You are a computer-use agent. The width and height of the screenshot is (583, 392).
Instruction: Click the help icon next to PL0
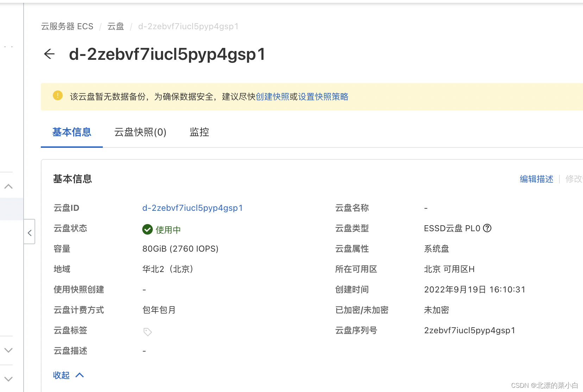click(487, 228)
